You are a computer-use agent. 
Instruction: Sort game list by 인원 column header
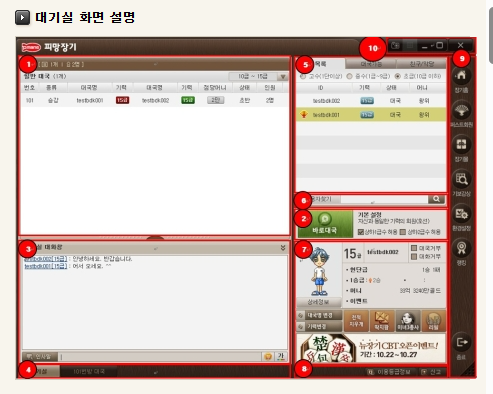coord(269,87)
